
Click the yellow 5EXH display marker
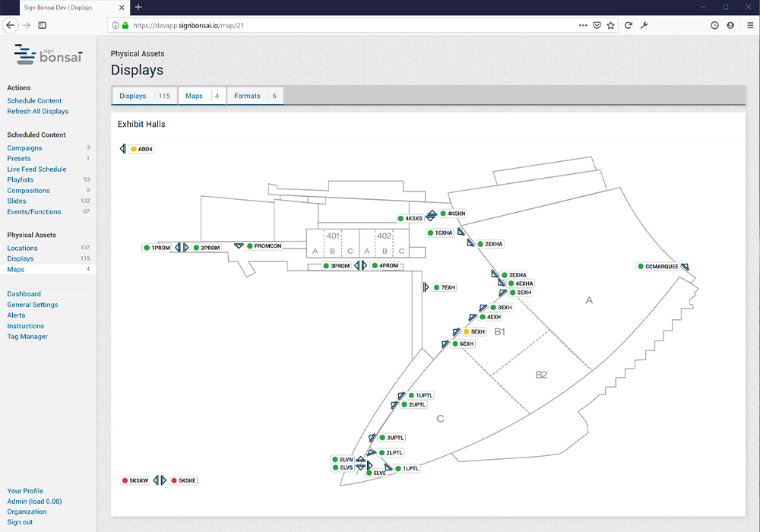[x=474, y=332]
